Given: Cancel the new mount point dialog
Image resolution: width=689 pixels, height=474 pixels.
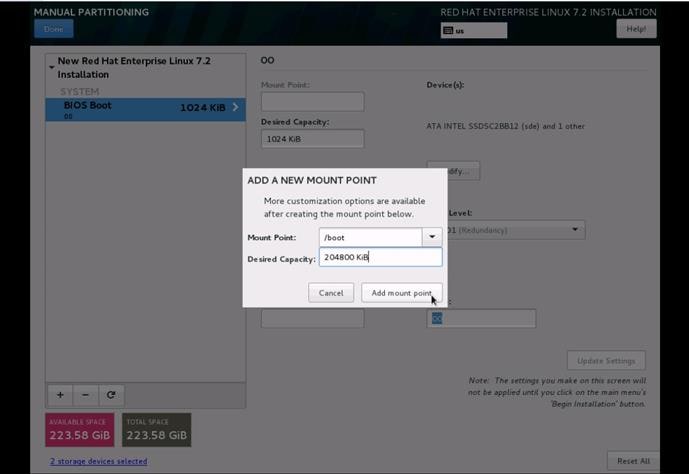Looking at the screenshot, I should 331,293.
